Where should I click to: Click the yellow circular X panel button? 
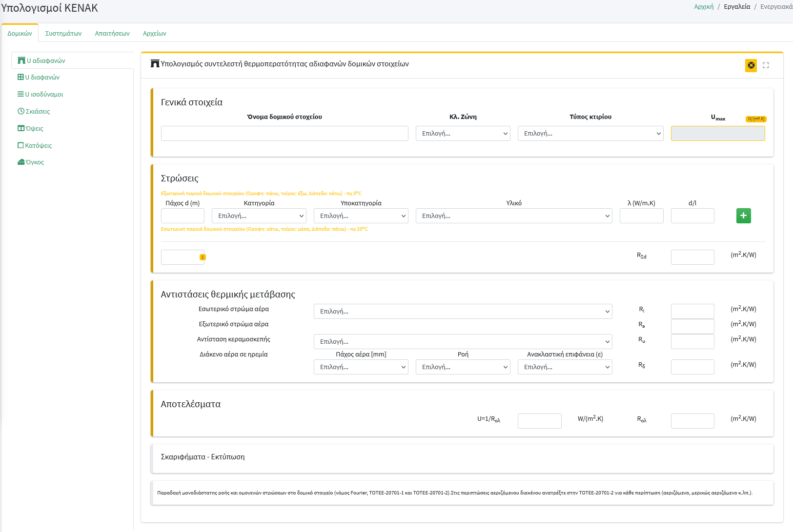(x=751, y=65)
